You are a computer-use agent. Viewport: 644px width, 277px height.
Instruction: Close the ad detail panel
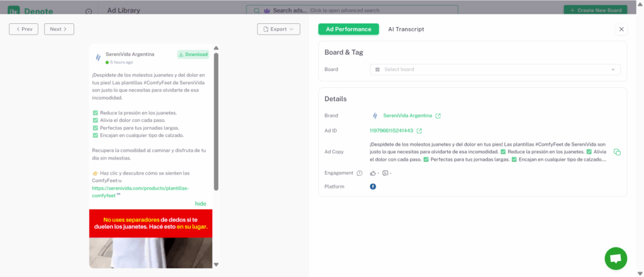point(621,30)
